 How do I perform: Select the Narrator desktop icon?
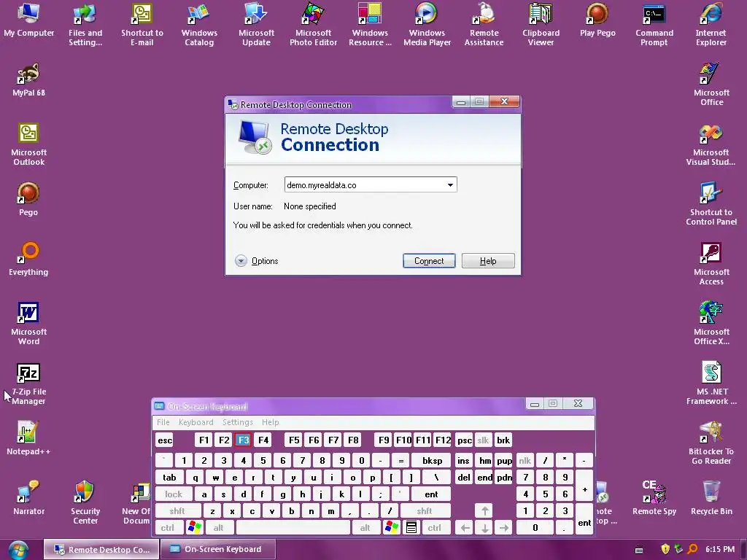coord(28,498)
